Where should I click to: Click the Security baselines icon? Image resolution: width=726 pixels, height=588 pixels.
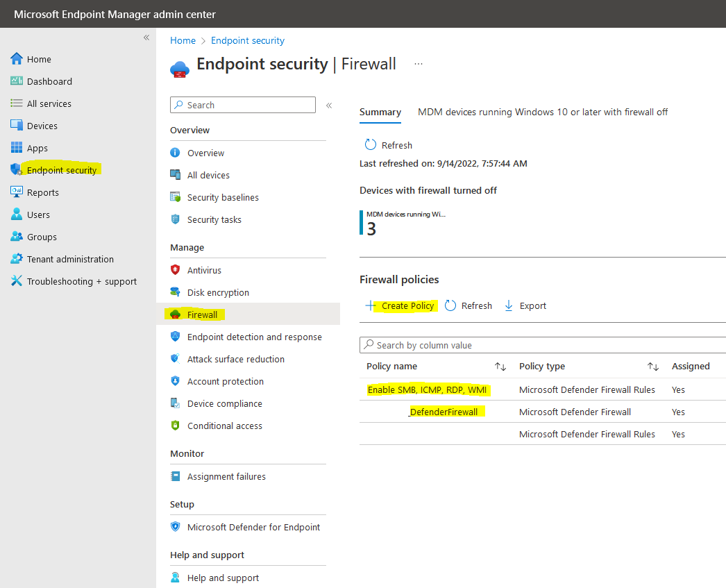tap(175, 197)
